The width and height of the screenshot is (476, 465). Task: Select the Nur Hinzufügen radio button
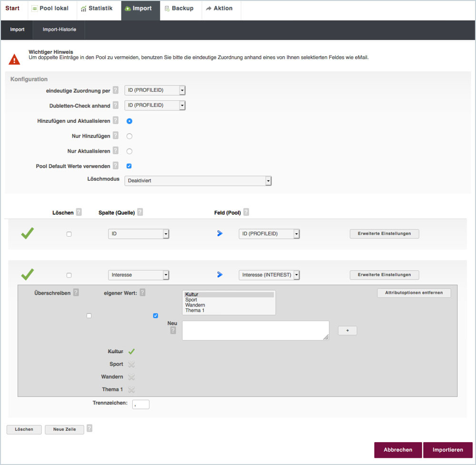[129, 136]
